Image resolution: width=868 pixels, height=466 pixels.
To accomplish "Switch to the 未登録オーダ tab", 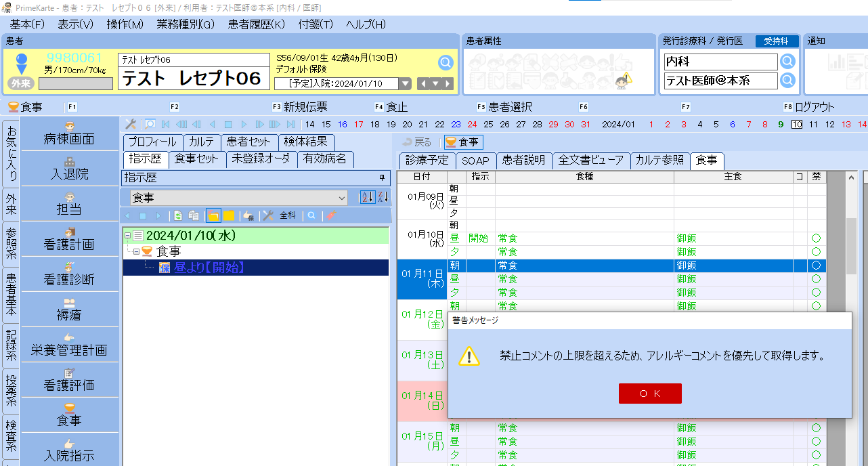I will click(x=261, y=159).
